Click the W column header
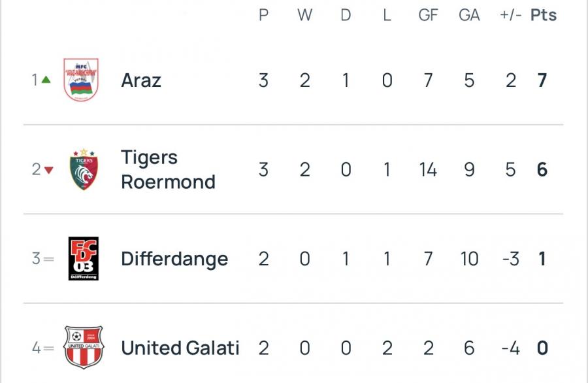This screenshot has height=383, width=588. (304, 15)
